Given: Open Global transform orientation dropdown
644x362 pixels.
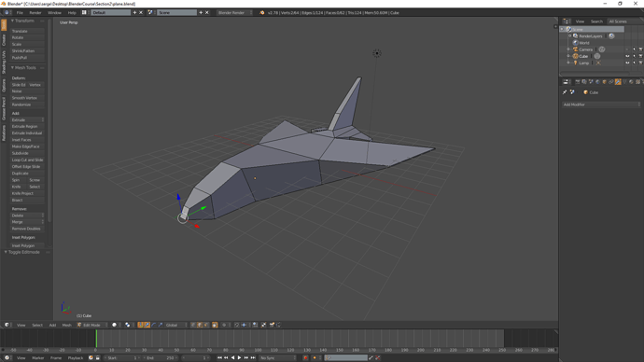Looking at the screenshot, I should (175, 325).
